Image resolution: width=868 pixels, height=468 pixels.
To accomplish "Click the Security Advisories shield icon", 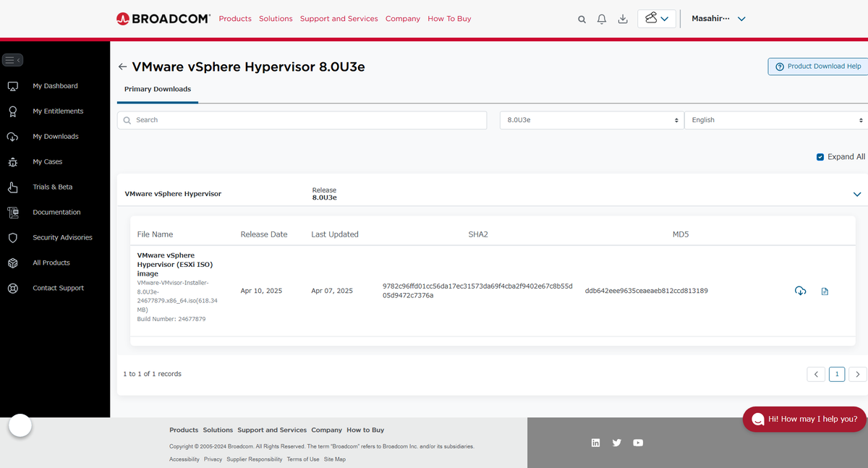I will click(12, 238).
